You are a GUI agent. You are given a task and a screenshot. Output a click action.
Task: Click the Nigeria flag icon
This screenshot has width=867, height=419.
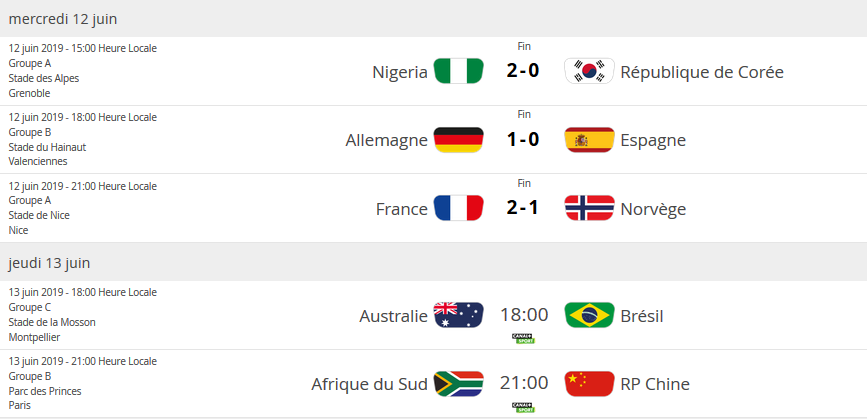459,72
